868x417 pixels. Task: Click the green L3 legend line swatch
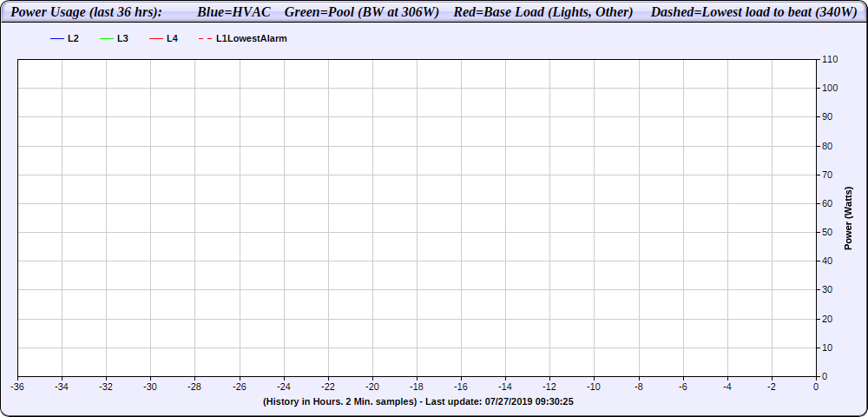[106, 39]
